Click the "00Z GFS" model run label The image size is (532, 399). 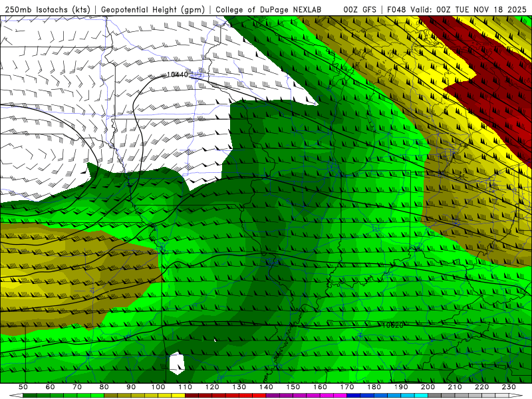coord(360,10)
